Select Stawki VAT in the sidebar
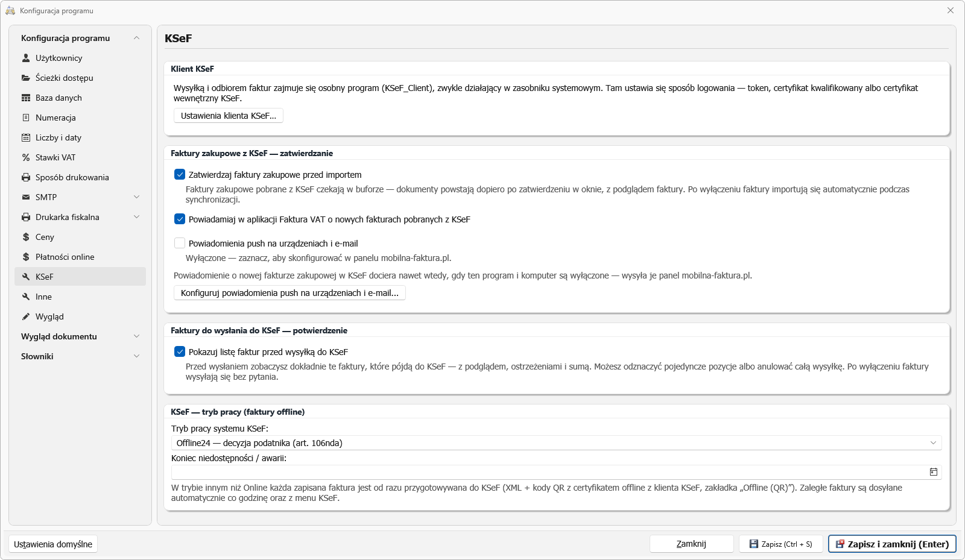 [80, 157]
